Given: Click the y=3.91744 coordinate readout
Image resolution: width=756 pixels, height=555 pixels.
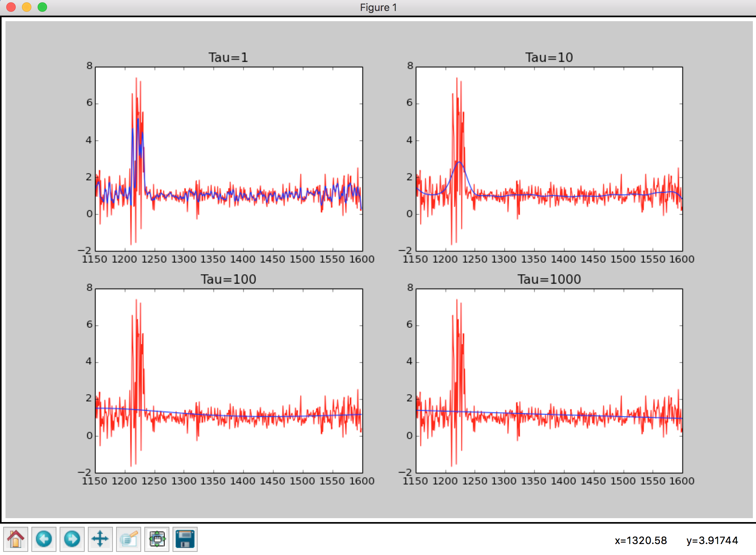Looking at the screenshot, I should [x=712, y=540].
